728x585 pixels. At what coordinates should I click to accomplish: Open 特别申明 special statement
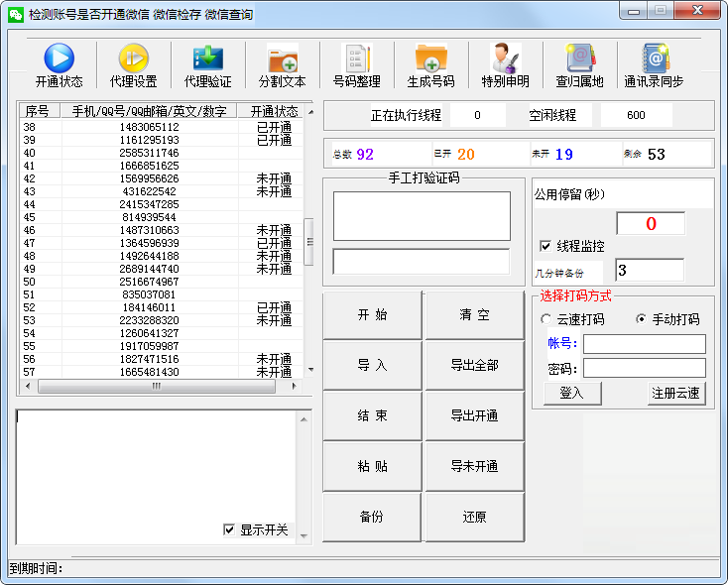click(x=505, y=58)
